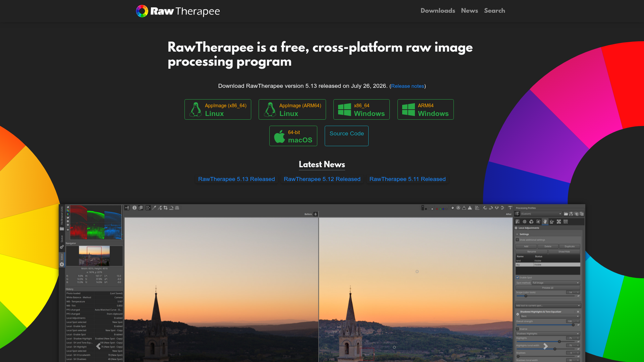
Task: Click the save processing profile icon
Action: (571, 214)
